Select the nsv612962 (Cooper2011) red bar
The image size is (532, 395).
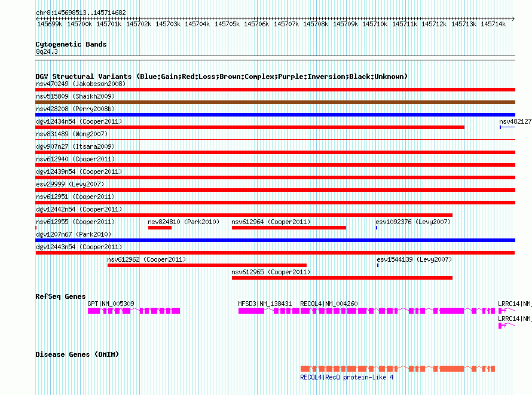[207, 265]
